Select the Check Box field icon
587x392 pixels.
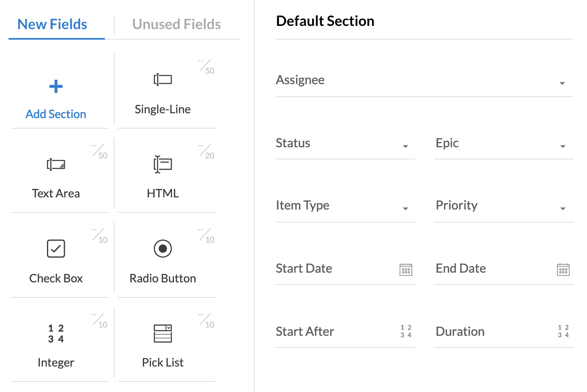(56, 248)
